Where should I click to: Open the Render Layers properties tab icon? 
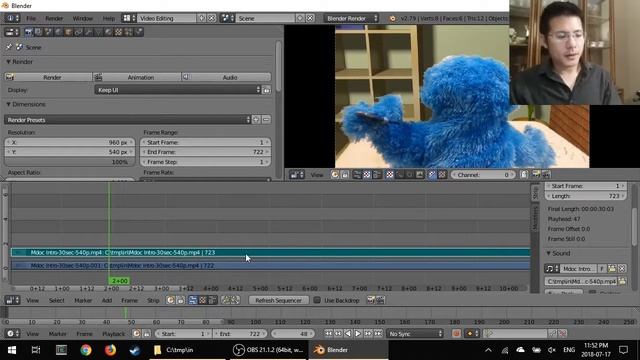point(38,32)
